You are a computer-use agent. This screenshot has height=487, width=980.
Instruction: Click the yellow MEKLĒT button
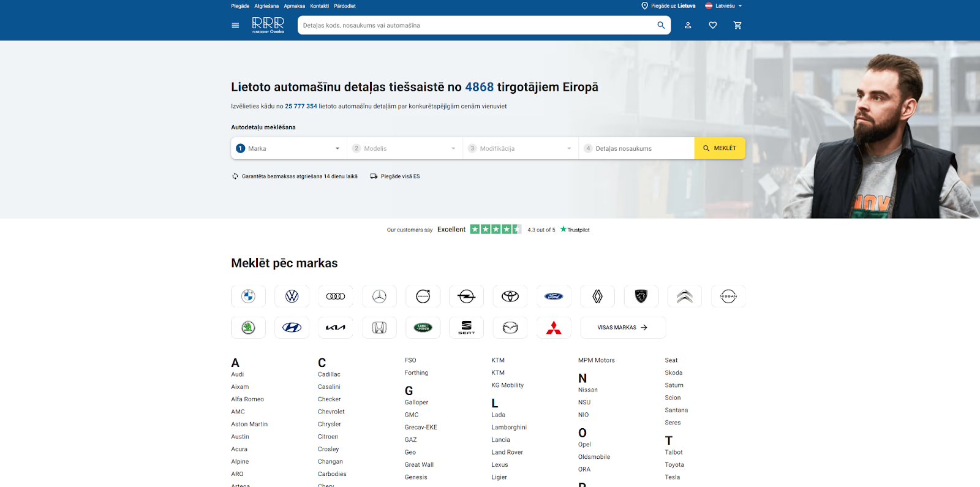720,148
